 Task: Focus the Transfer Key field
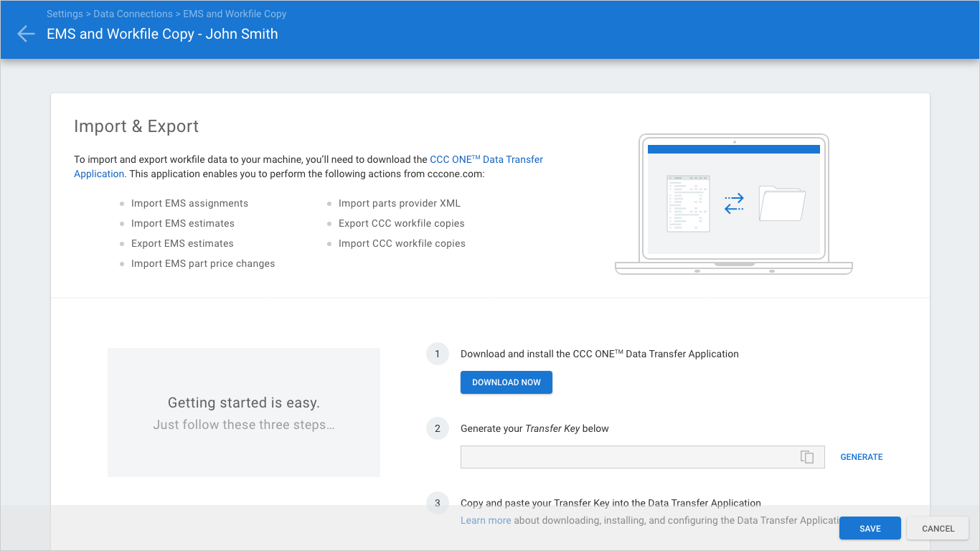click(x=642, y=457)
